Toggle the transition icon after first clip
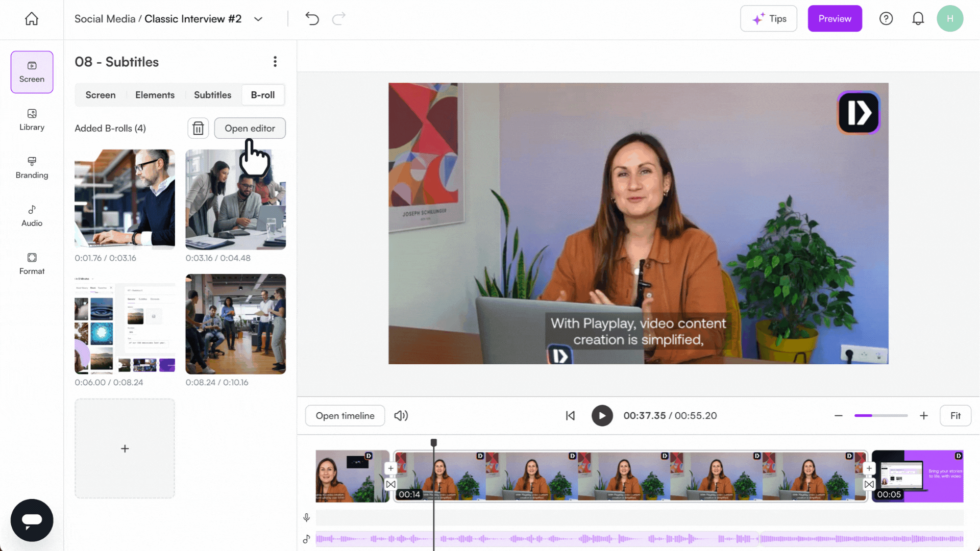This screenshot has width=980, height=551. tap(390, 484)
